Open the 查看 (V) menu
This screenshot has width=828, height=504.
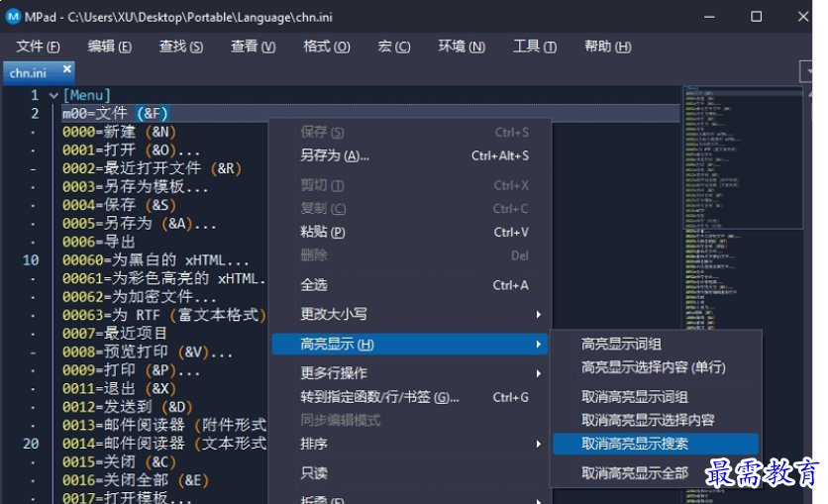253,47
